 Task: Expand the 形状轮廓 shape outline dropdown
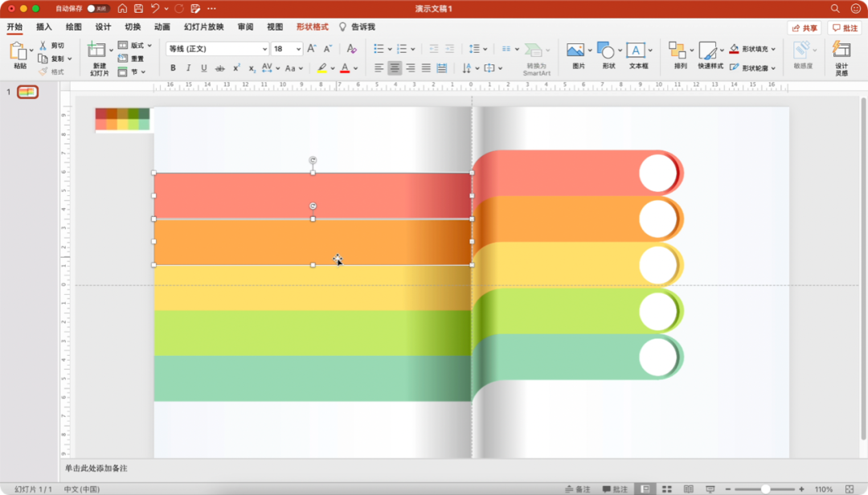click(x=773, y=68)
